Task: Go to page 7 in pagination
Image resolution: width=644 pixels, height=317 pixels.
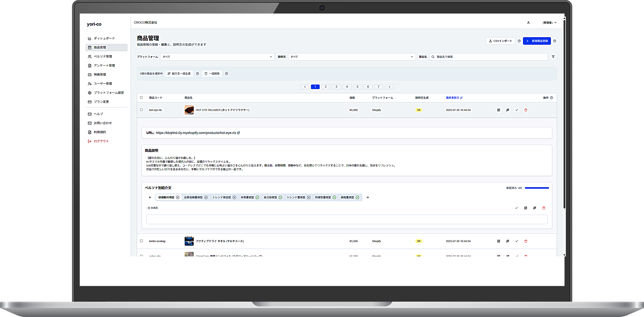Action: (x=379, y=87)
